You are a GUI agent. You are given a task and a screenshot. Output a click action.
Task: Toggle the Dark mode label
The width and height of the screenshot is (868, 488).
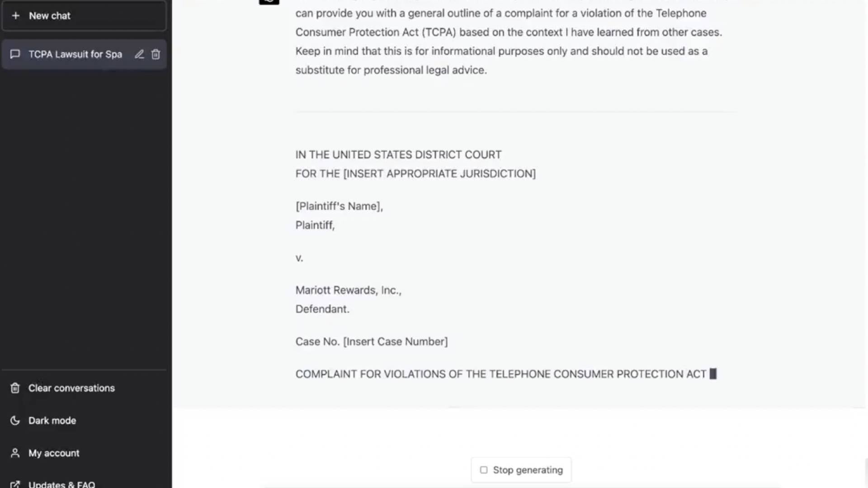(x=52, y=421)
